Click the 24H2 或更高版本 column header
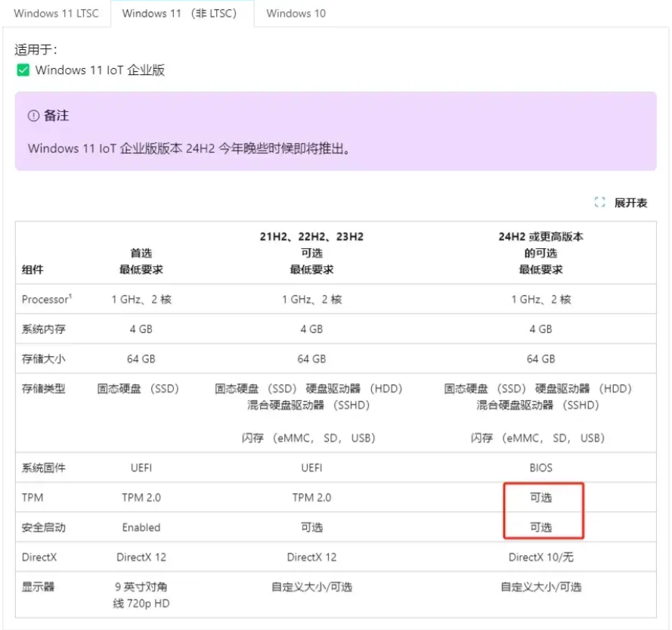Screen dimensions: 672x630 [x=540, y=237]
